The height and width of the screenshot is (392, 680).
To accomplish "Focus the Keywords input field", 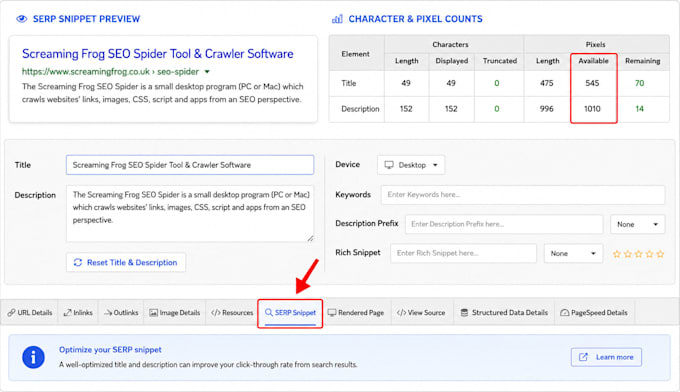I will 523,195.
